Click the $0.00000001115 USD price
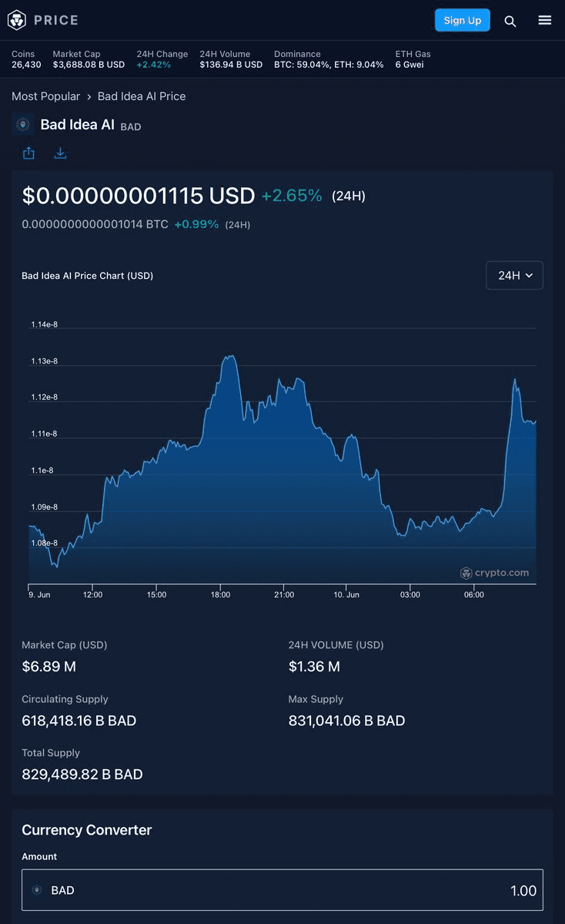The width and height of the screenshot is (565, 924). (x=139, y=196)
